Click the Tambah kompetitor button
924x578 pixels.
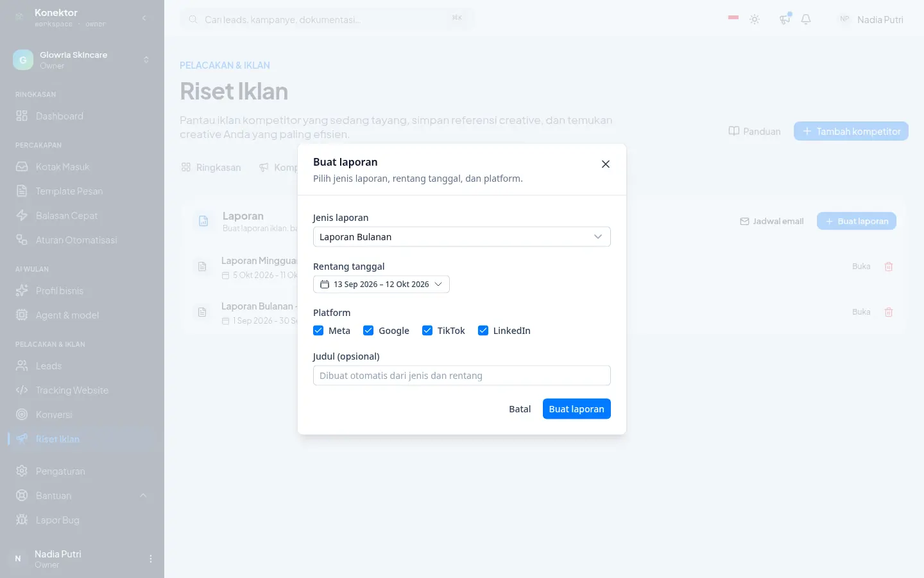(x=851, y=131)
